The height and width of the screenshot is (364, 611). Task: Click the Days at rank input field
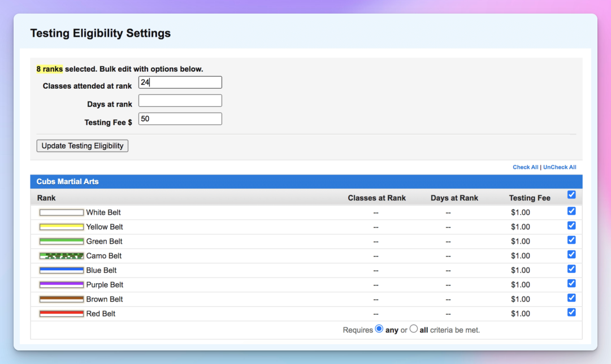[x=180, y=101]
